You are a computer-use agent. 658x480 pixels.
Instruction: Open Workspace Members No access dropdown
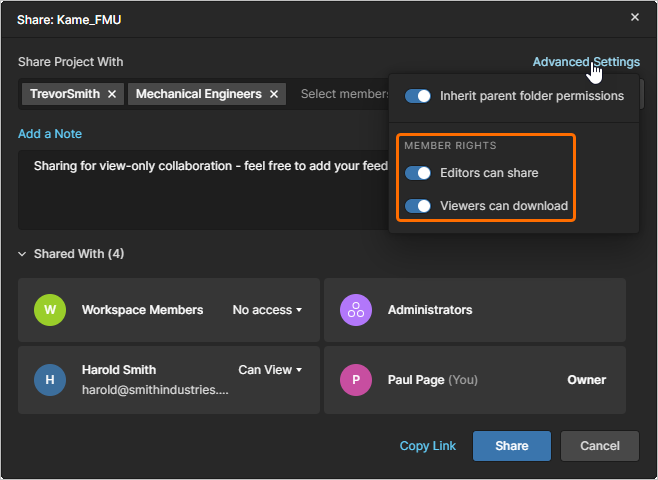click(267, 310)
